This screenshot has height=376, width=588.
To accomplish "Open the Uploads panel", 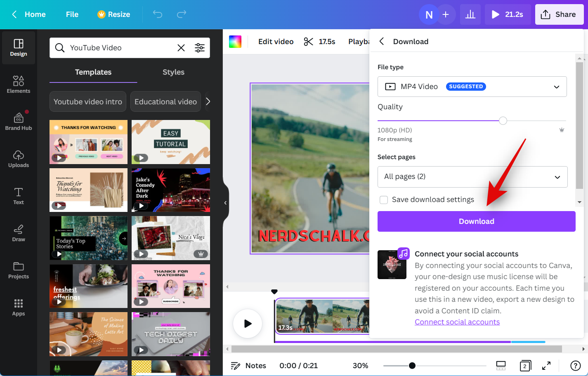I will [19, 159].
